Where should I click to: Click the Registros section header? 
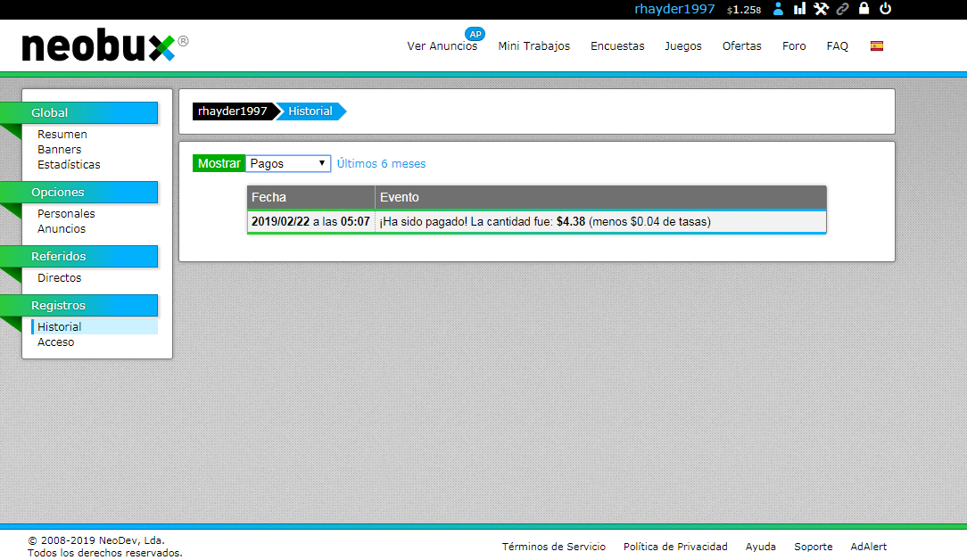(x=79, y=305)
